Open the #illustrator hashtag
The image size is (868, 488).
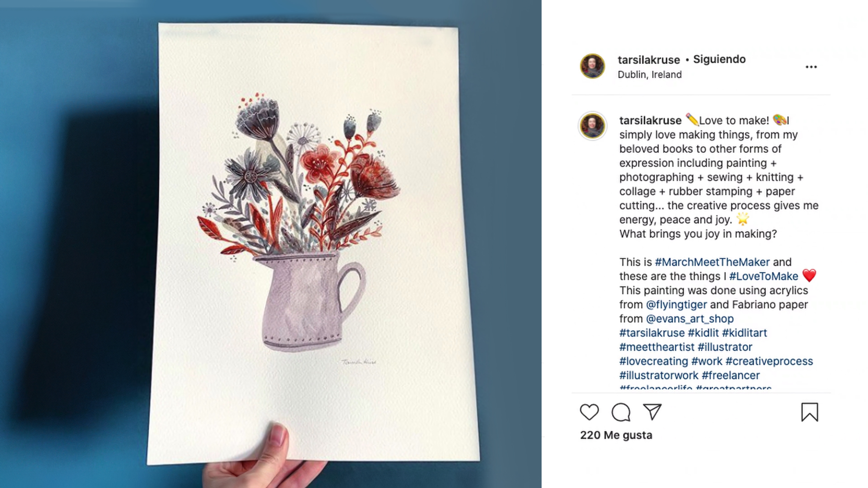[x=725, y=347]
